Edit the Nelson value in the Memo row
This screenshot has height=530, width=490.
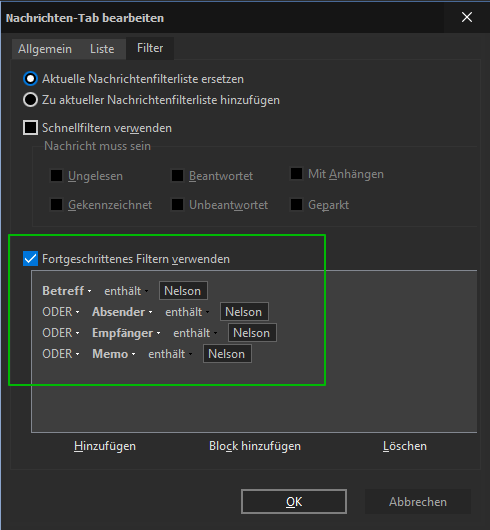point(227,354)
